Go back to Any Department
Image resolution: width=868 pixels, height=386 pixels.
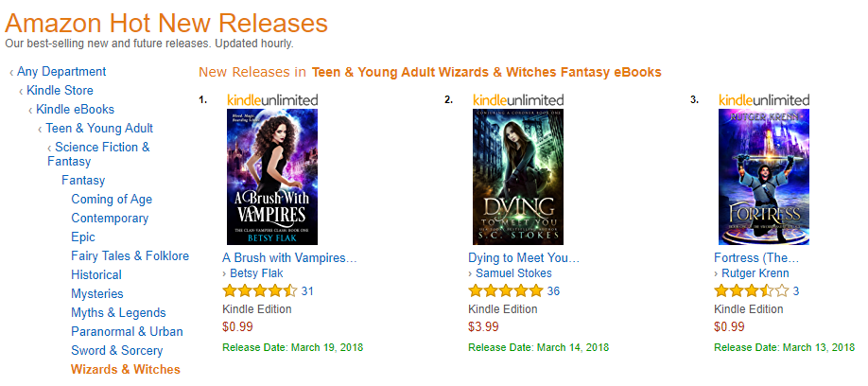[61, 72]
